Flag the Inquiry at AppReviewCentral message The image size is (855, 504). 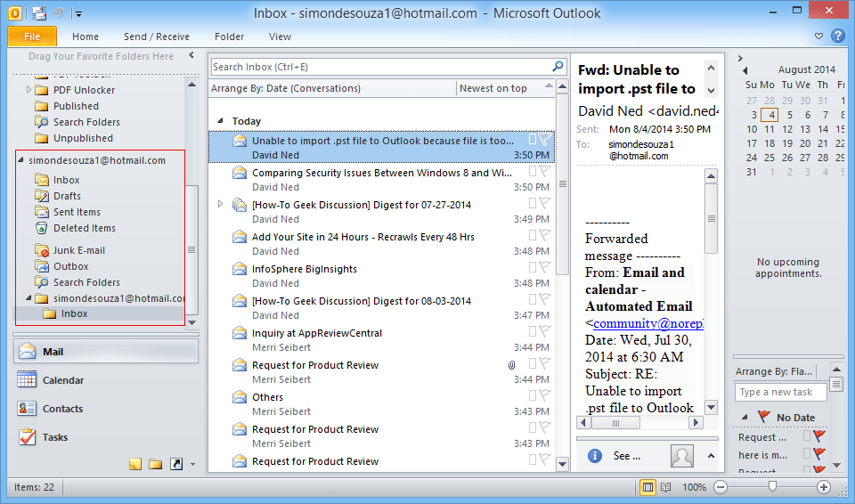click(545, 331)
